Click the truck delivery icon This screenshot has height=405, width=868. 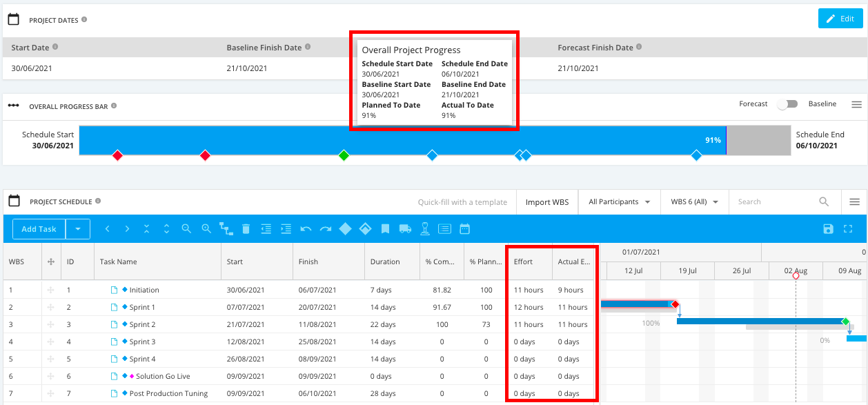[x=405, y=228]
